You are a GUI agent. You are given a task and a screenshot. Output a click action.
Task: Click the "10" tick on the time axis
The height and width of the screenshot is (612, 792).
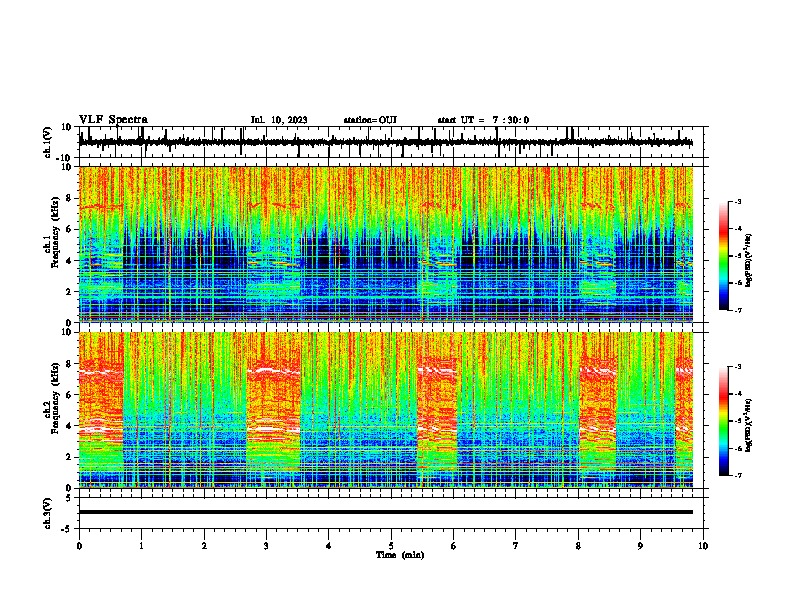coord(703,546)
